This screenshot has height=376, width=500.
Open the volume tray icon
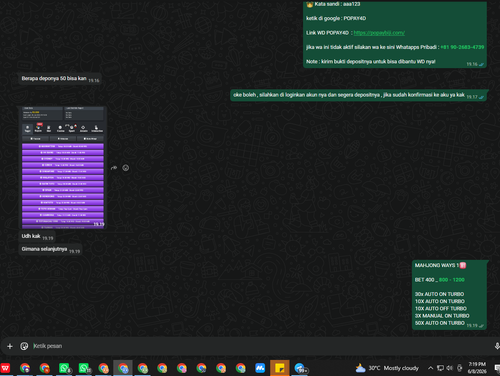point(450,368)
